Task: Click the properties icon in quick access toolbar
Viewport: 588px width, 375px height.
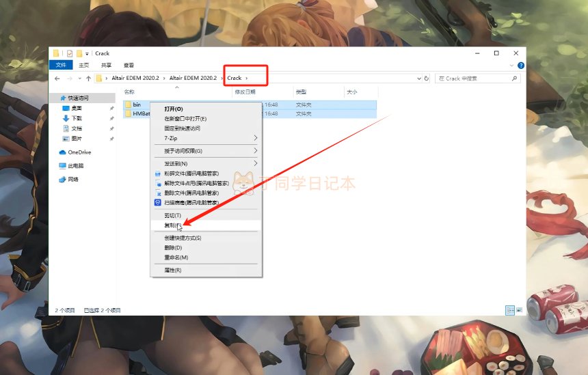Action: pos(70,53)
